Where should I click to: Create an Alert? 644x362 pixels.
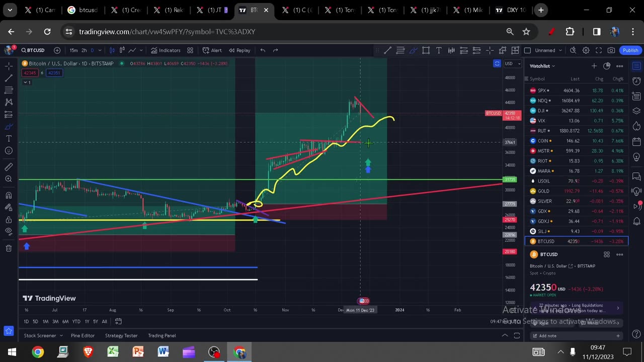[x=212, y=50]
